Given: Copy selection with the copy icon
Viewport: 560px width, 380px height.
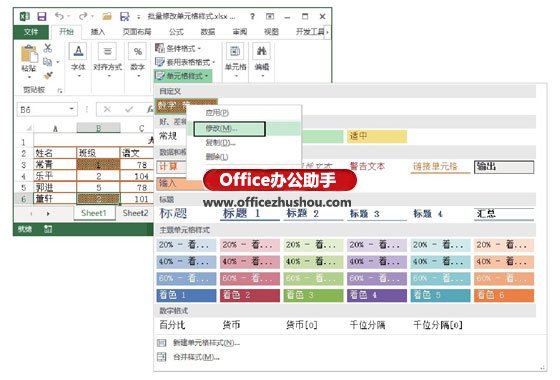Looking at the screenshot, I should coord(48,62).
